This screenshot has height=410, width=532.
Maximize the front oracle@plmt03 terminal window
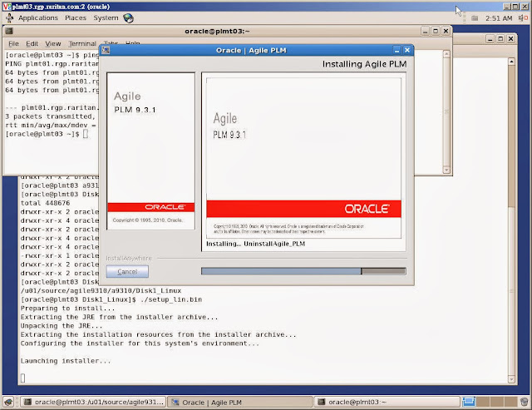click(436, 31)
